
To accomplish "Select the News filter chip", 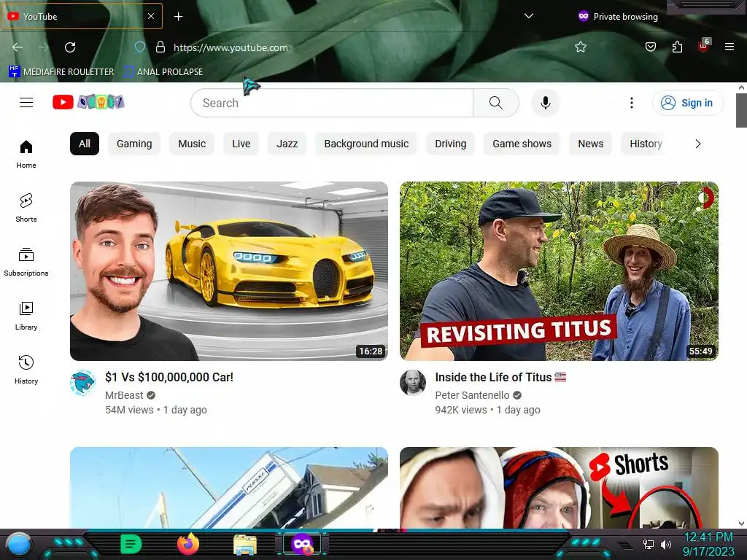I will click(x=591, y=144).
